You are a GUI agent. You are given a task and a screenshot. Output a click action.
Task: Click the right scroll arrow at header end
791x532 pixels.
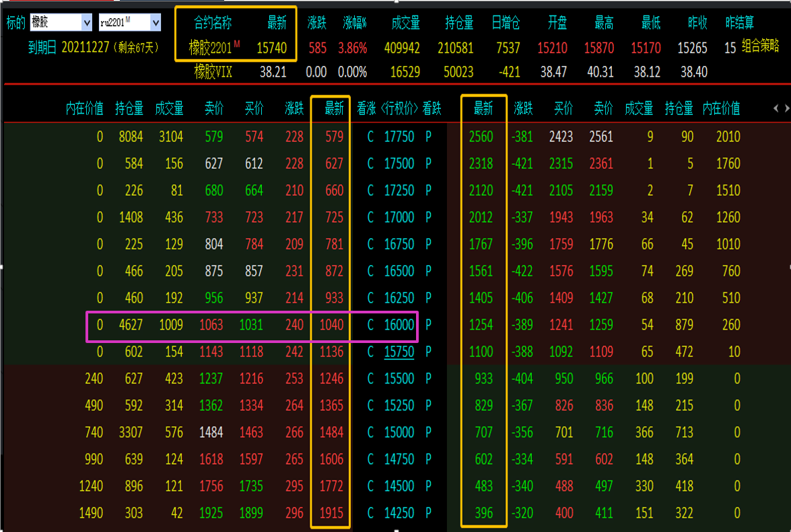(x=786, y=108)
